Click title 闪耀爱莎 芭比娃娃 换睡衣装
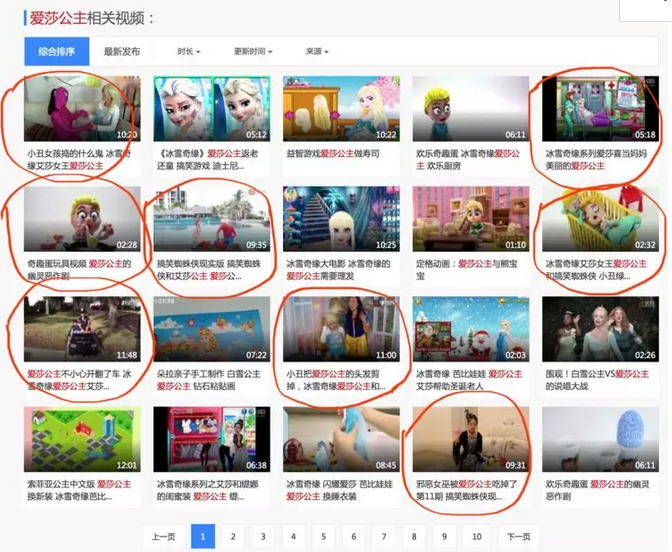672x552 pixels. click(x=340, y=490)
